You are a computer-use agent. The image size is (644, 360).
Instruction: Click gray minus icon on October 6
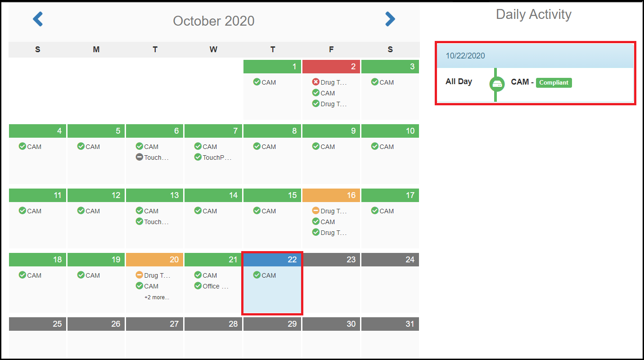tap(140, 157)
